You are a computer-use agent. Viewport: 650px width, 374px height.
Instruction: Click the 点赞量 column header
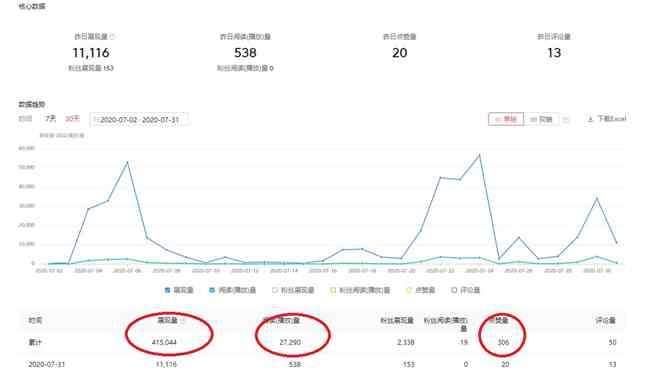tap(497, 321)
